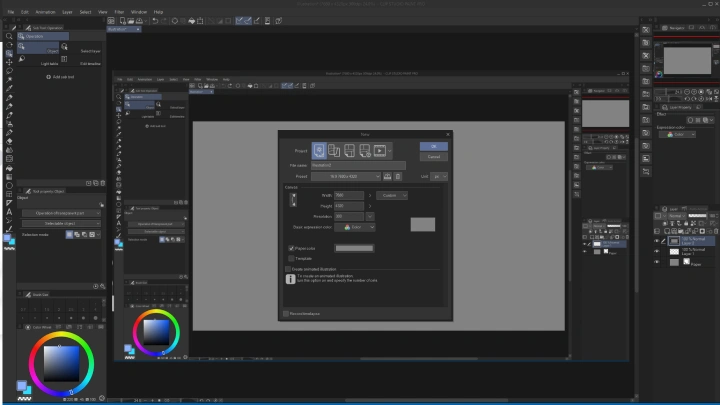Select the Auto select wand in outer palette
Screen dimensions: 720x405
pos(9,79)
